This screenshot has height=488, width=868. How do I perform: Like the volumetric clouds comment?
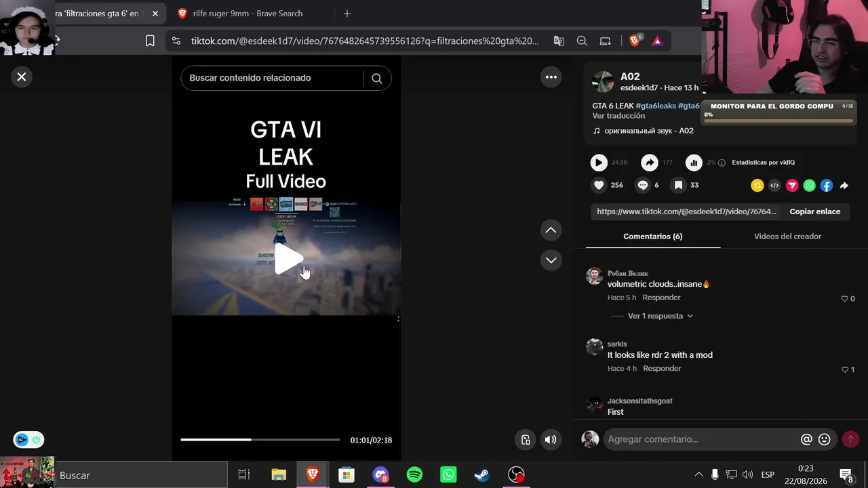point(845,299)
